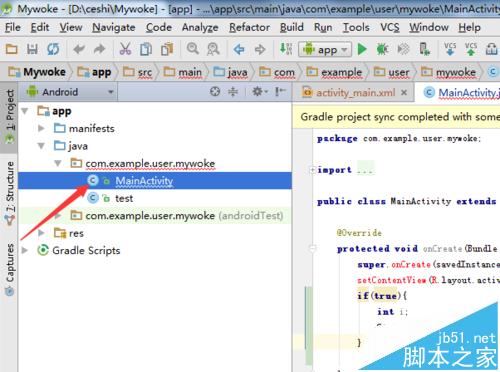The image size is (500, 372).
Task: Click the Forward navigation arrow
Action: click(260, 49)
